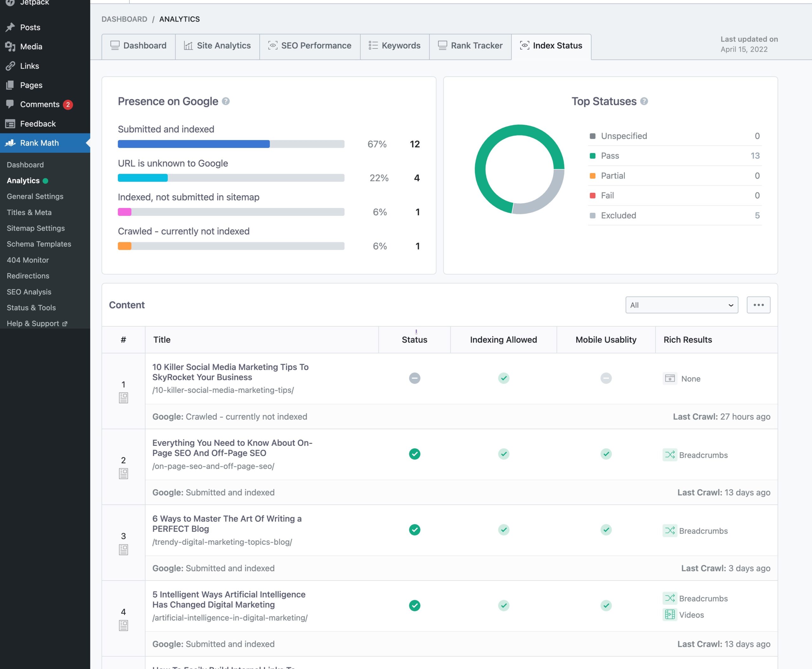Click the Posts pin icon in sidebar
The width and height of the screenshot is (812, 669).
10,27
